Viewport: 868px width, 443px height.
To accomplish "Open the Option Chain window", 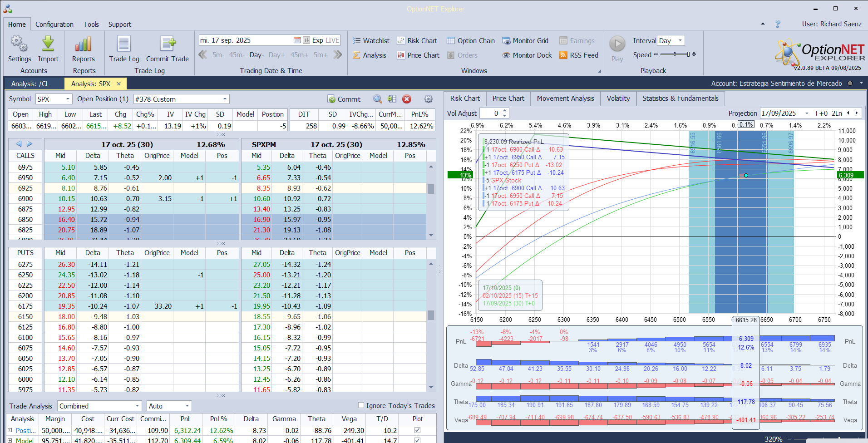I will coord(471,40).
